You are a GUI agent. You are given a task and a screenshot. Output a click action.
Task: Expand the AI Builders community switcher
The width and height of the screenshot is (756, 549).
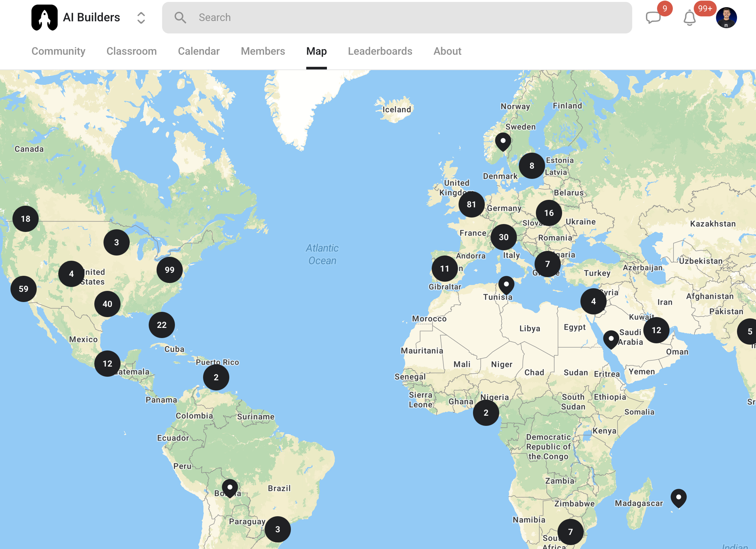[x=141, y=18]
